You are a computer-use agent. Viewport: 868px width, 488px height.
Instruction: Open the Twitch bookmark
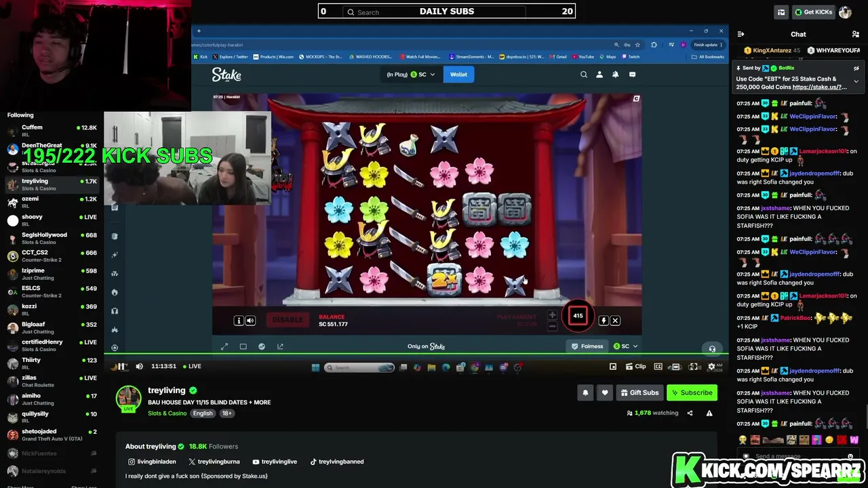[x=631, y=57]
